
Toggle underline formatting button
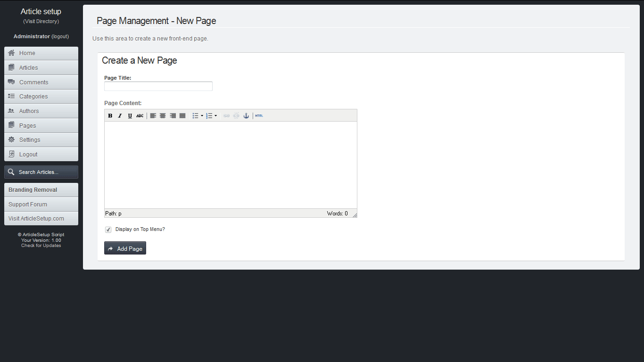coord(130,116)
